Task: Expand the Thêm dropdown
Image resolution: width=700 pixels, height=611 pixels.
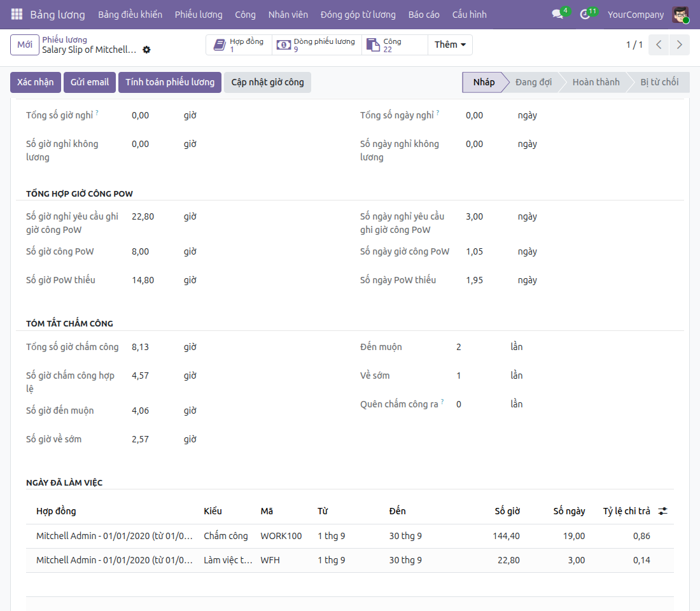Action: tap(450, 45)
